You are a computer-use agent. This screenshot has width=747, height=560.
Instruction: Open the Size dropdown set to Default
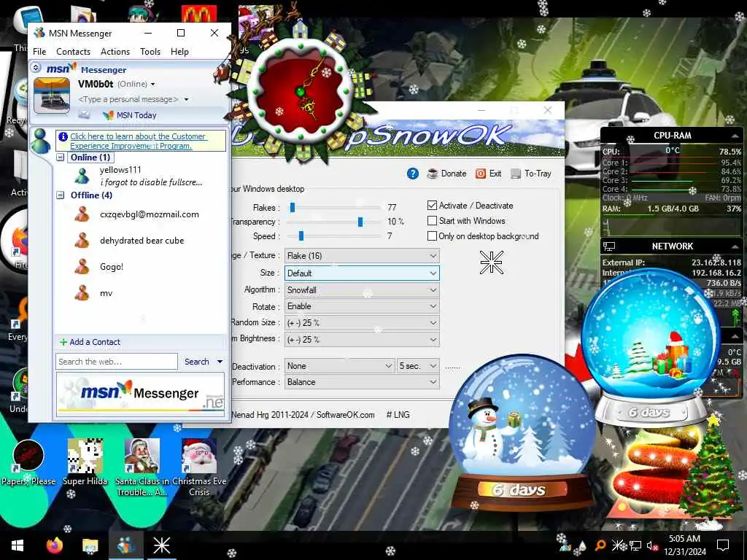(x=362, y=273)
